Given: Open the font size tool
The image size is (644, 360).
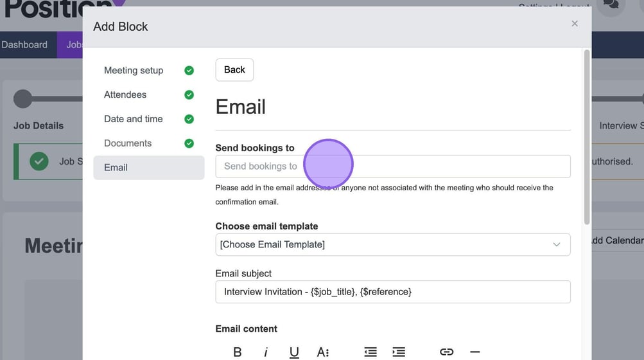Looking at the screenshot, I should point(323,352).
